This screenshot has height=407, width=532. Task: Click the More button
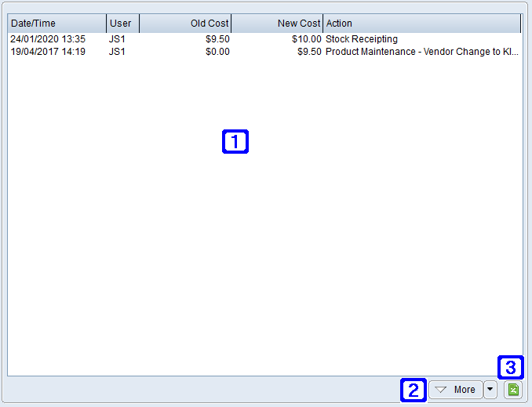coord(456,390)
